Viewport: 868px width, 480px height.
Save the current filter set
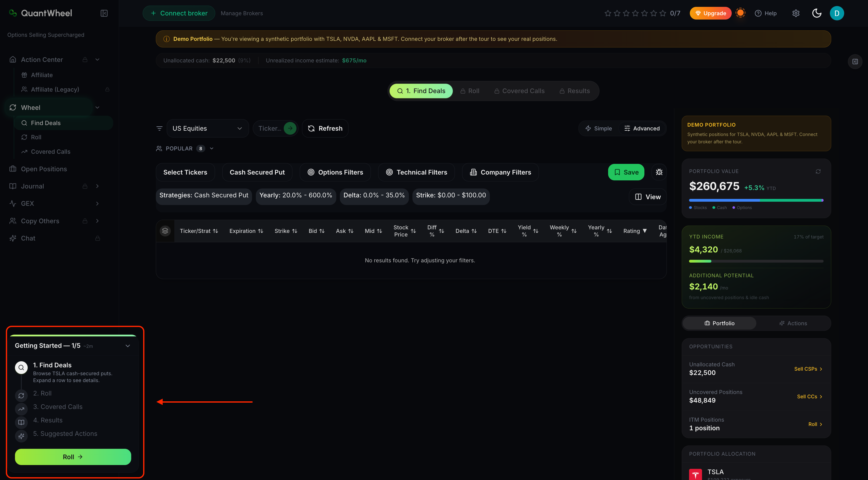pos(626,172)
